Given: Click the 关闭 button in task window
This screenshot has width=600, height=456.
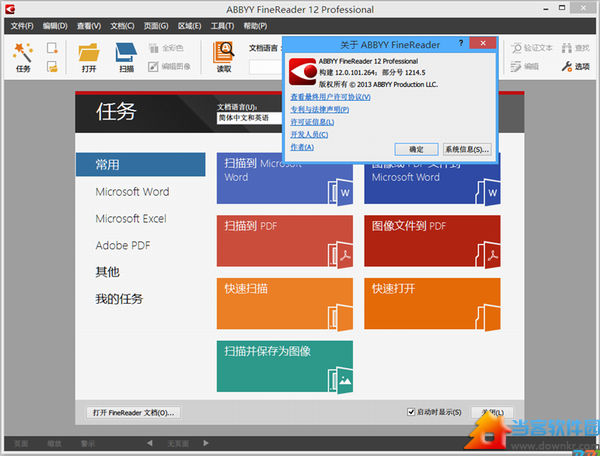Looking at the screenshot, I should [492, 412].
